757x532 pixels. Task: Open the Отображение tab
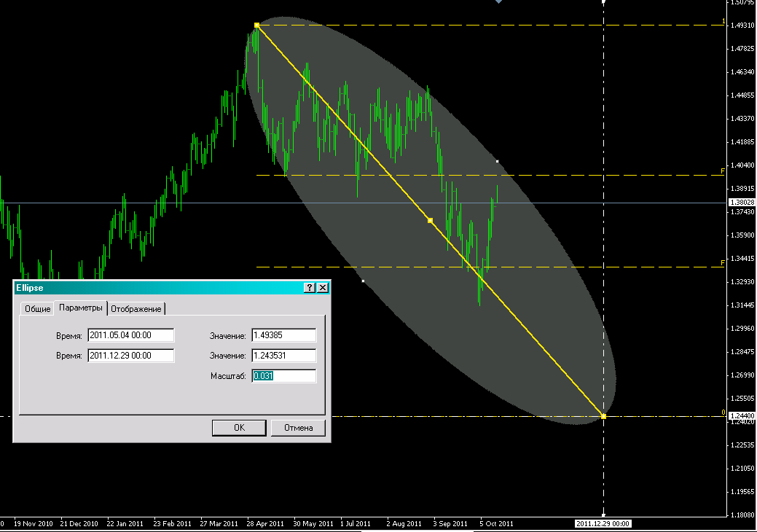coord(136,309)
